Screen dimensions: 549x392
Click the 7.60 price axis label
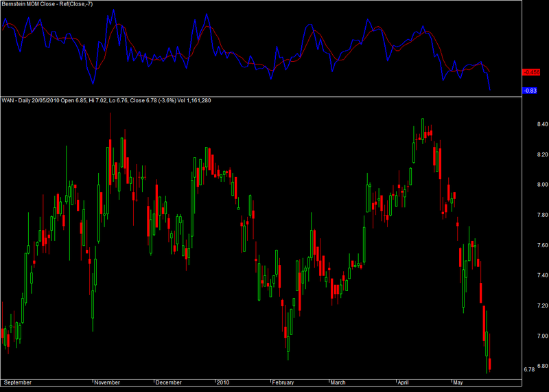coord(542,245)
